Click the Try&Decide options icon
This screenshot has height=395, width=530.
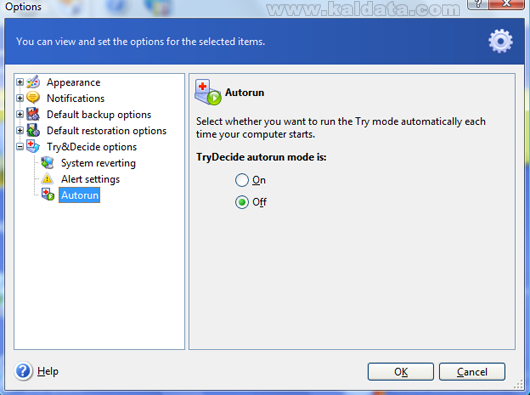[33, 146]
